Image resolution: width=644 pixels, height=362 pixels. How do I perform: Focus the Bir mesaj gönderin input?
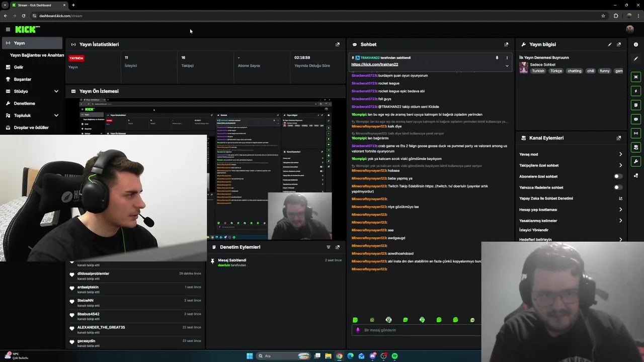pos(417,330)
